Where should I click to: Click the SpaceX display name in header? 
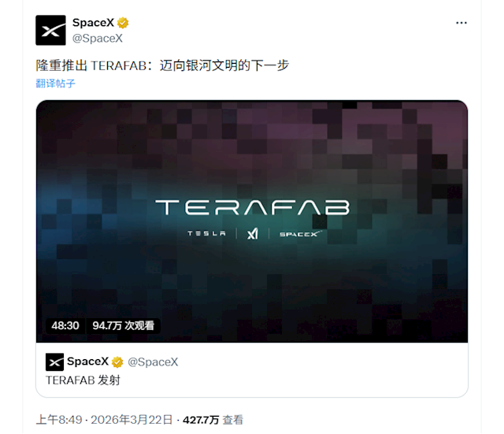93,23
